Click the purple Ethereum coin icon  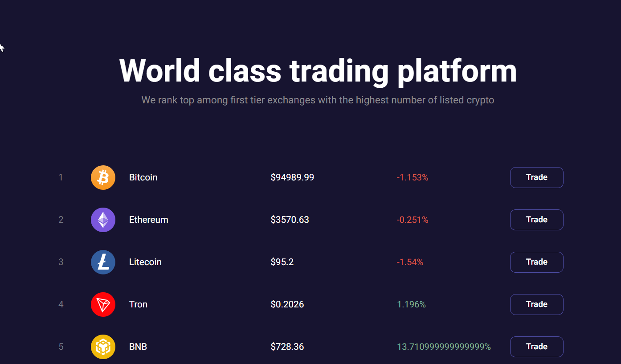pyautogui.click(x=103, y=220)
